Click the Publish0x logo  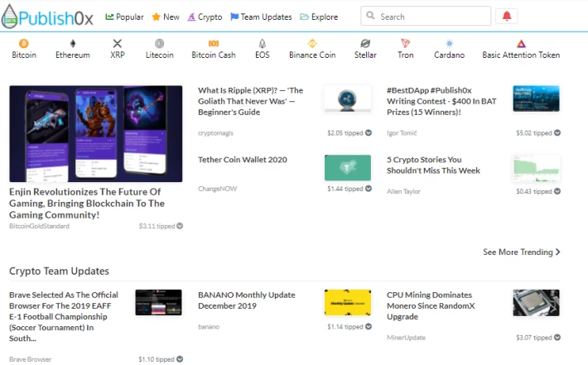[x=47, y=17]
